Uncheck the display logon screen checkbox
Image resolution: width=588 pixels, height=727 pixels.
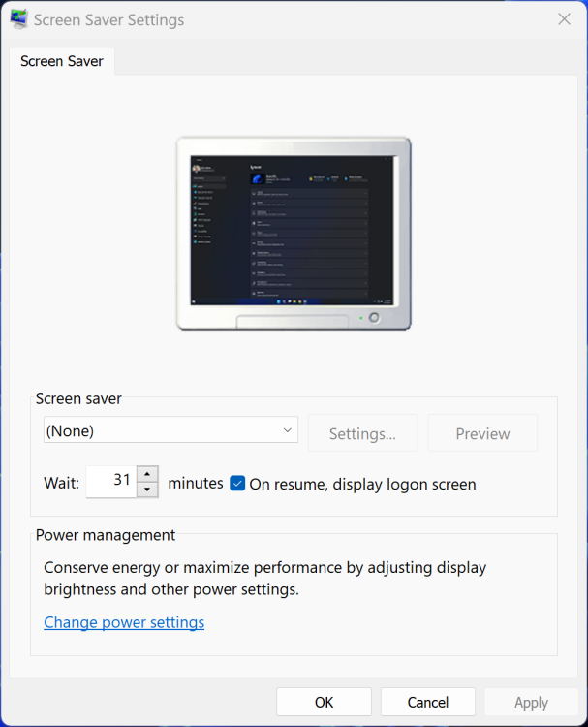(x=237, y=483)
